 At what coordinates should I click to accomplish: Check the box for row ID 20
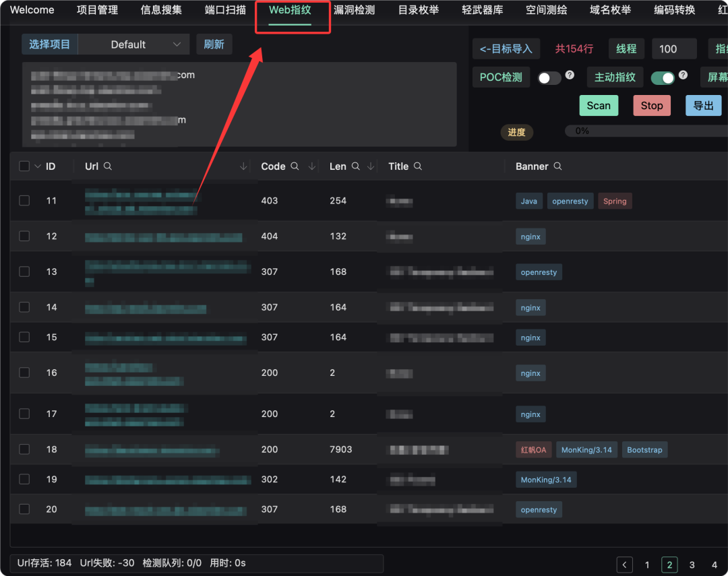pos(24,509)
